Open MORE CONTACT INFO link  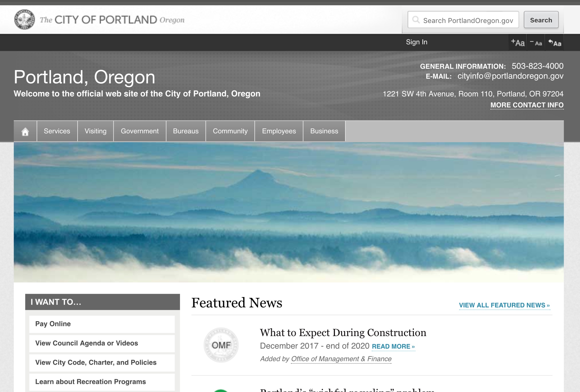(527, 105)
